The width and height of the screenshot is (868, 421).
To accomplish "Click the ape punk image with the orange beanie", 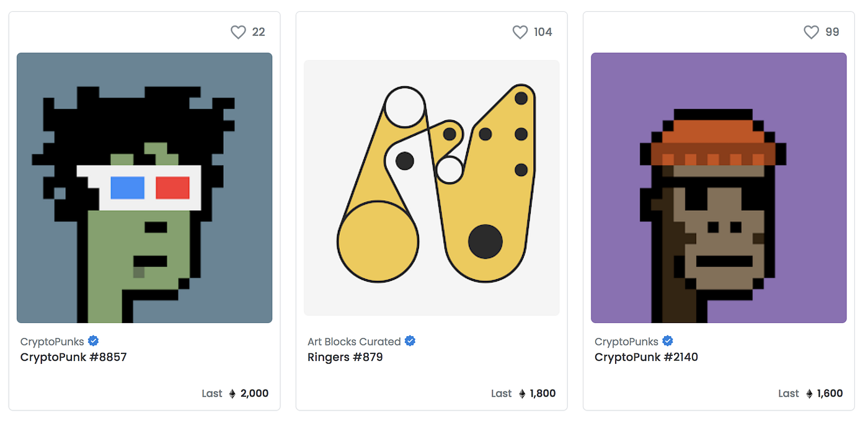I will (x=719, y=188).
